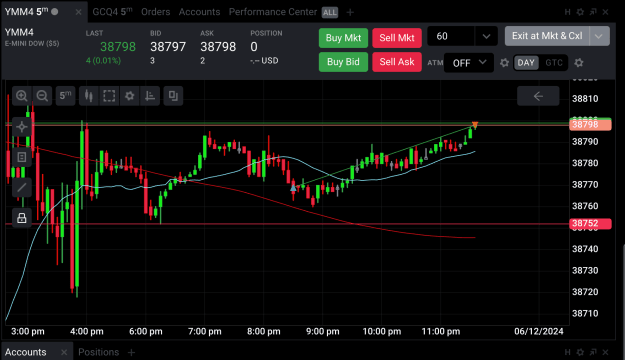Open the Orders tab
Viewport: 625px width, 360px height.
(155, 12)
